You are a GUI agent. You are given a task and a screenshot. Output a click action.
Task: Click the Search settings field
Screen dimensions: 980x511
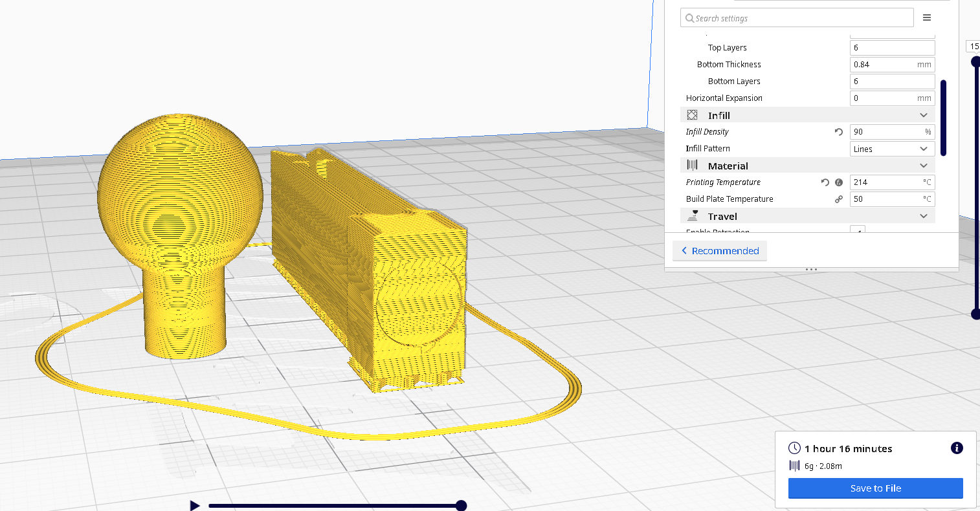(x=797, y=18)
